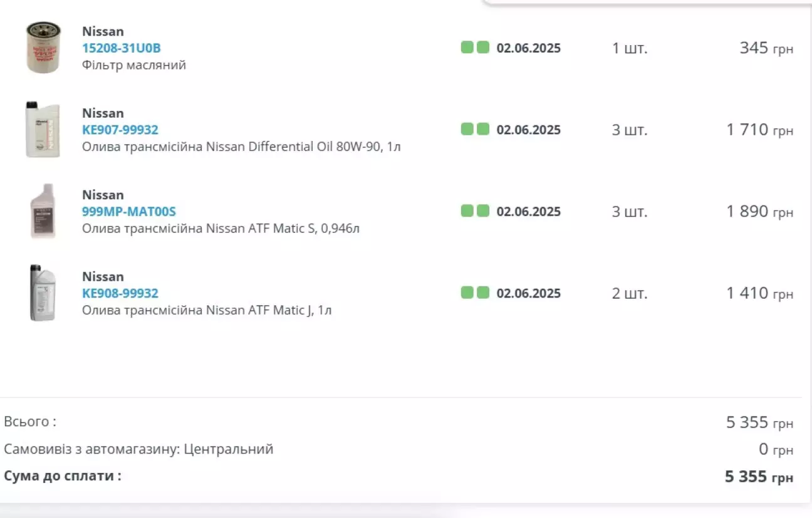Click the Nissan brand label above KE908-99932
This screenshot has width=812, height=518.
[x=103, y=277]
